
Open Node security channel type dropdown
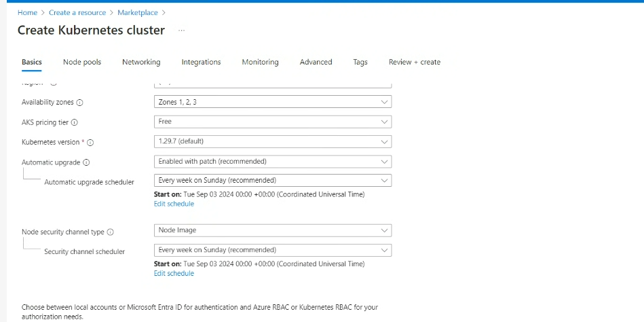click(273, 230)
